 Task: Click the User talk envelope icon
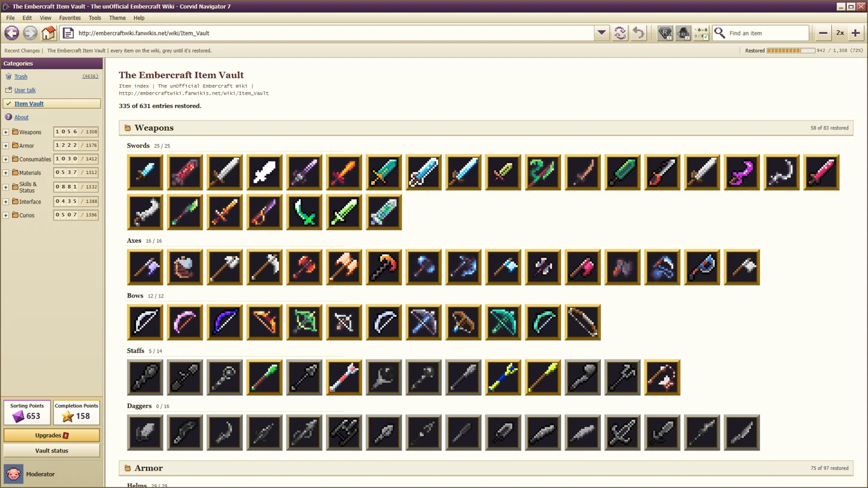point(8,90)
